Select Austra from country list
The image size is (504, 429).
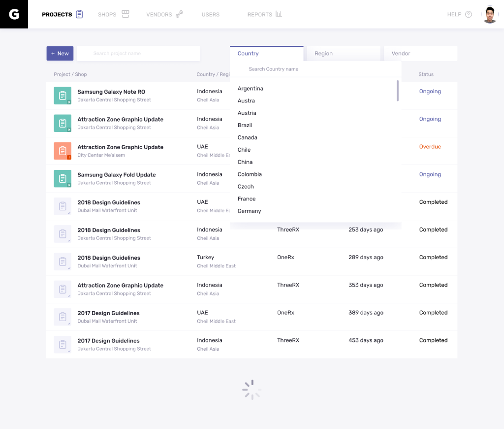tap(246, 100)
